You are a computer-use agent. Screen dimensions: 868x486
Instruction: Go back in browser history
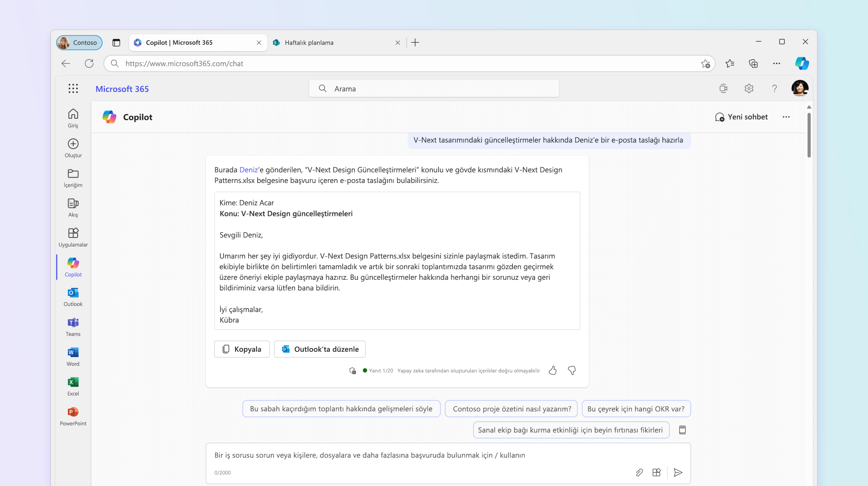coord(66,64)
